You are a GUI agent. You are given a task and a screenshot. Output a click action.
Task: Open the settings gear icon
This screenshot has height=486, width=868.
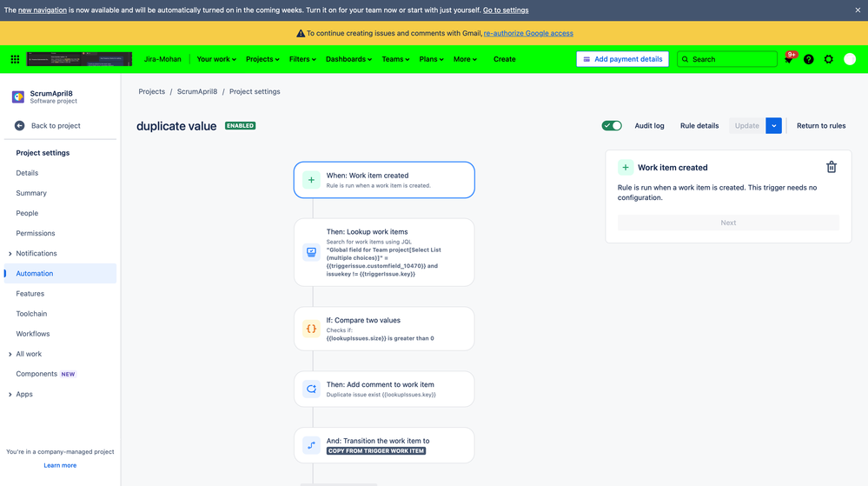pos(829,59)
